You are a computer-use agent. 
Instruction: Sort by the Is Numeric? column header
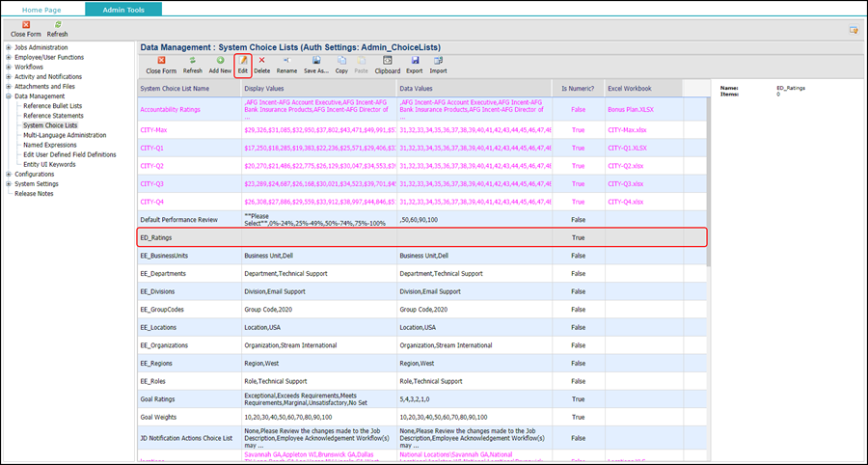578,89
